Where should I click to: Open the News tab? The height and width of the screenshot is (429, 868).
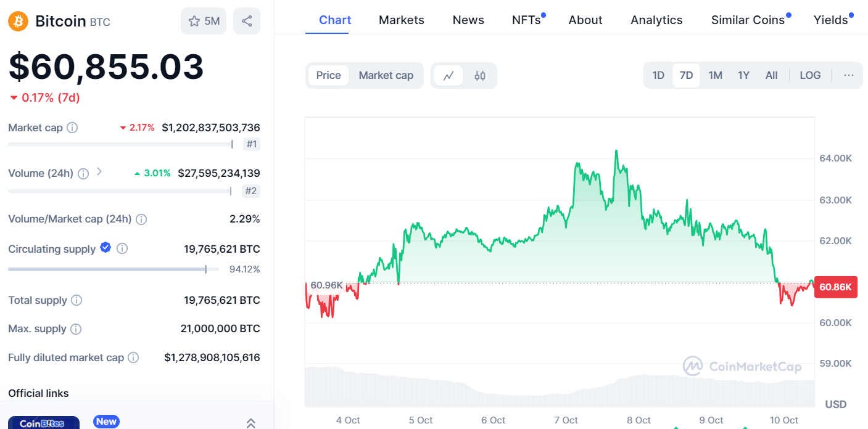pos(468,20)
